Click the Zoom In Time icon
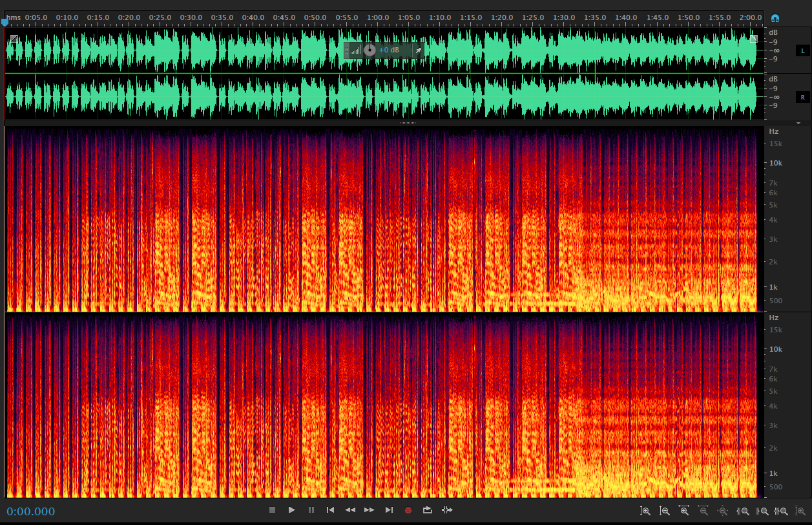Viewport: 812px width, 525px height. 683,511
